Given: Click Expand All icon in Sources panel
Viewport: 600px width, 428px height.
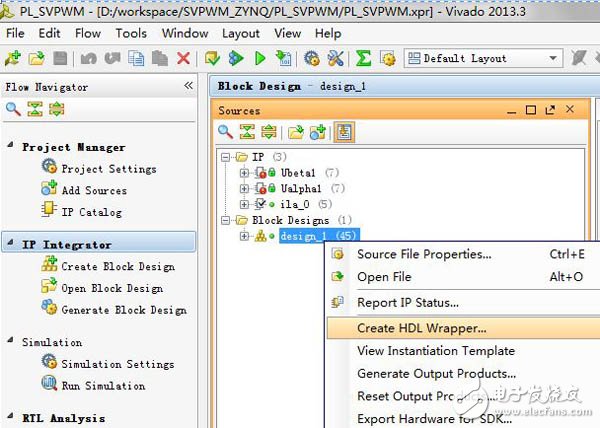Looking at the screenshot, I should [x=268, y=131].
